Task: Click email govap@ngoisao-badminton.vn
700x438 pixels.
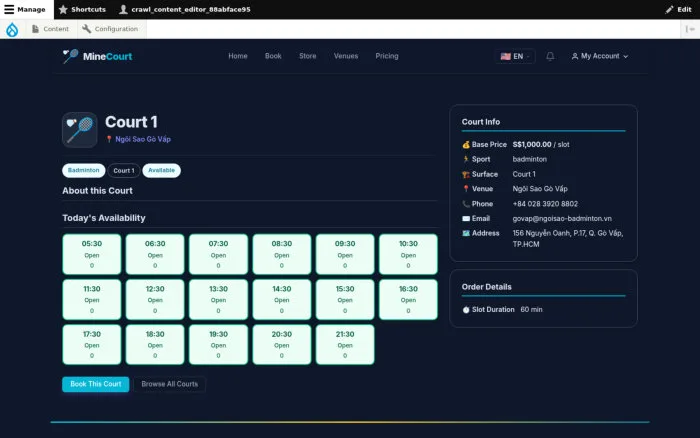Action: pyautogui.click(x=562, y=219)
